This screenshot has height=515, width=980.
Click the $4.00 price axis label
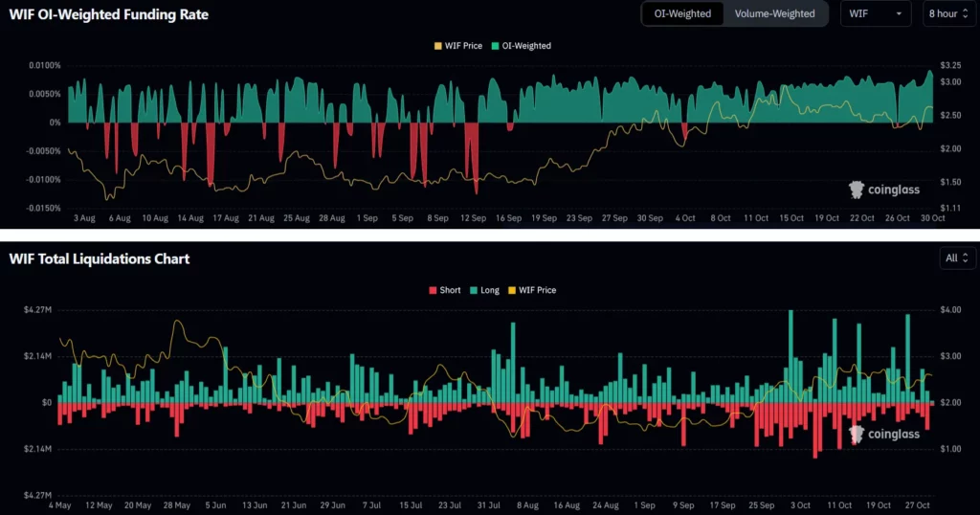(950, 309)
